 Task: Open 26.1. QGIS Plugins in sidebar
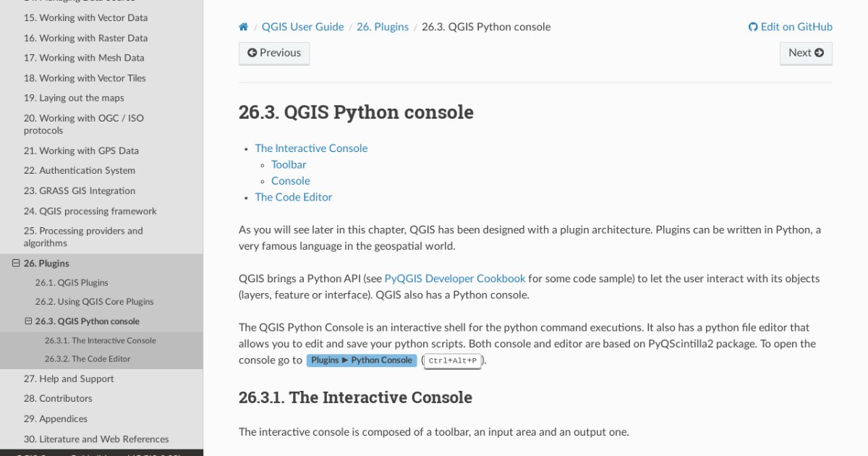pos(72,283)
